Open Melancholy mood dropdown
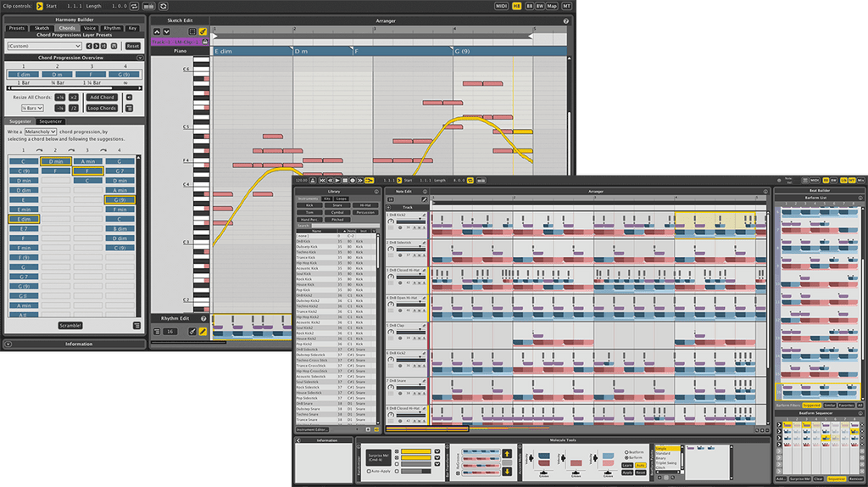The width and height of the screenshot is (868, 487). [41, 132]
